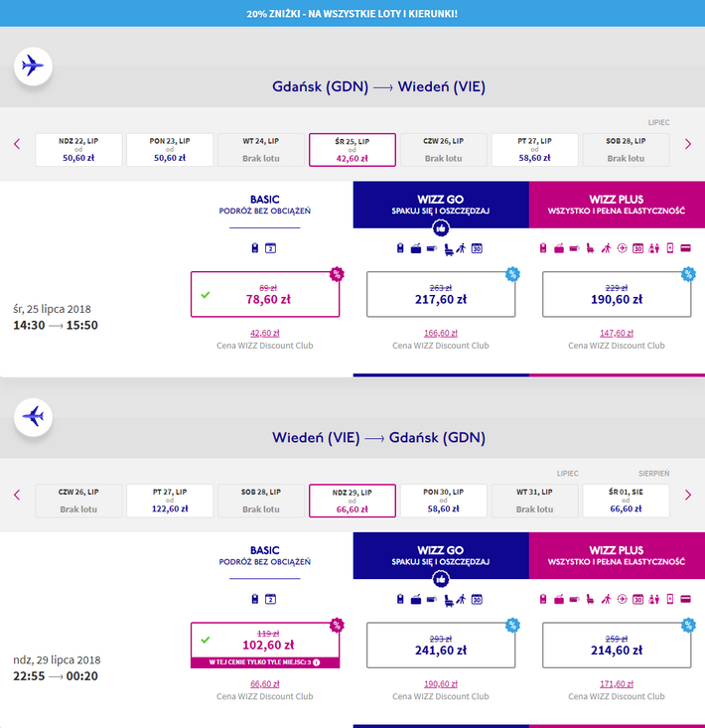Open 171,60 zł WIZZ Discount Club price
Image resolution: width=705 pixels, height=728 pixels.
(x=617, y=684)
